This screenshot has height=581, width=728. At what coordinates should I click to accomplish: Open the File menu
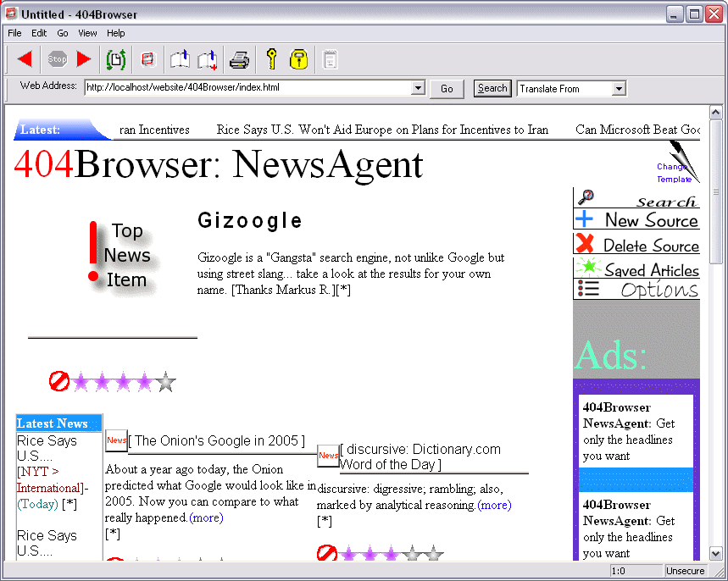pyautogui.click(x=14, y=33)
